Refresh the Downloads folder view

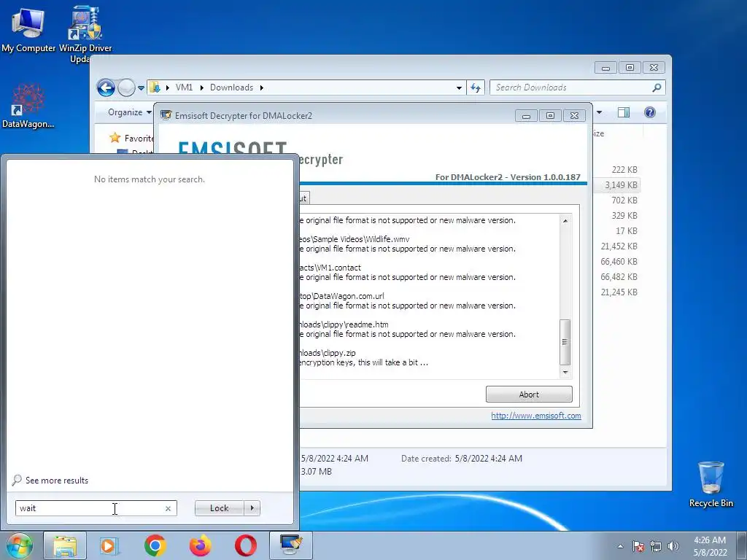476,87
